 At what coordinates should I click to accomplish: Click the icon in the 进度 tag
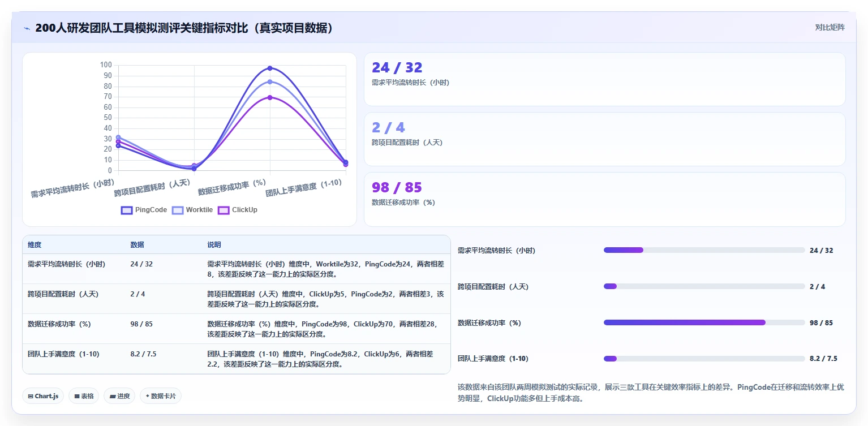click(x=113, y=396)
